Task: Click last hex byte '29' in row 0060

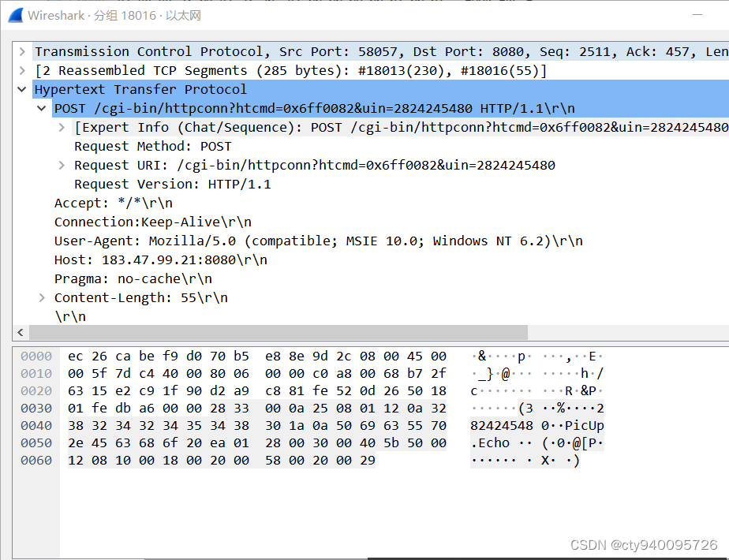Action: pos(368,461)
